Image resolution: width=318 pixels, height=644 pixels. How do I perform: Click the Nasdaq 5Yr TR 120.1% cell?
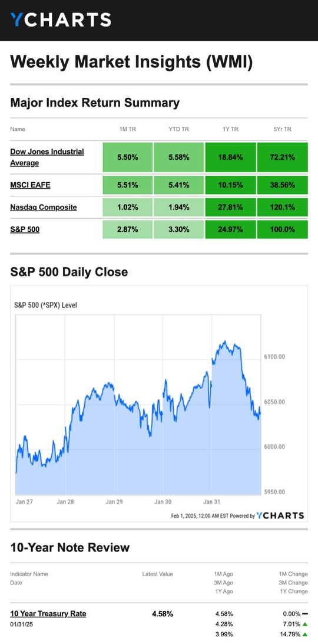pyautogui.click(x=282, y=207)
